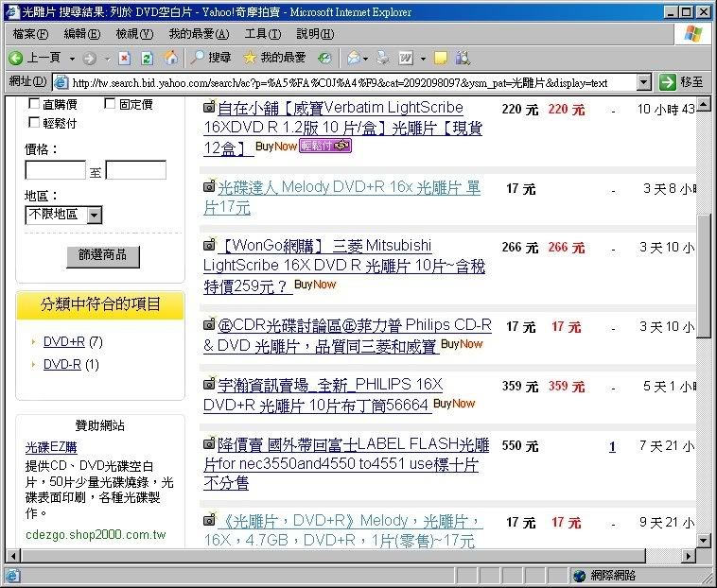Click camera icon beside WonGo網購 Mitsubishi listing

209,245
